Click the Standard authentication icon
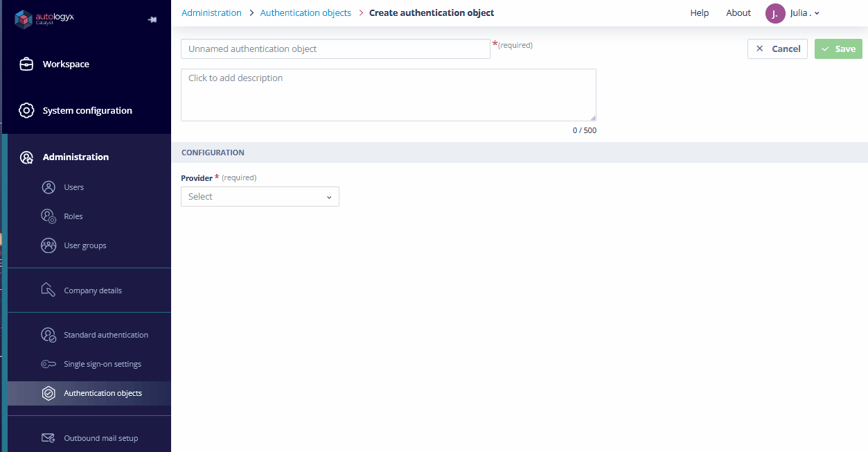This screenshot has width=868, height=452. [48, 335]
